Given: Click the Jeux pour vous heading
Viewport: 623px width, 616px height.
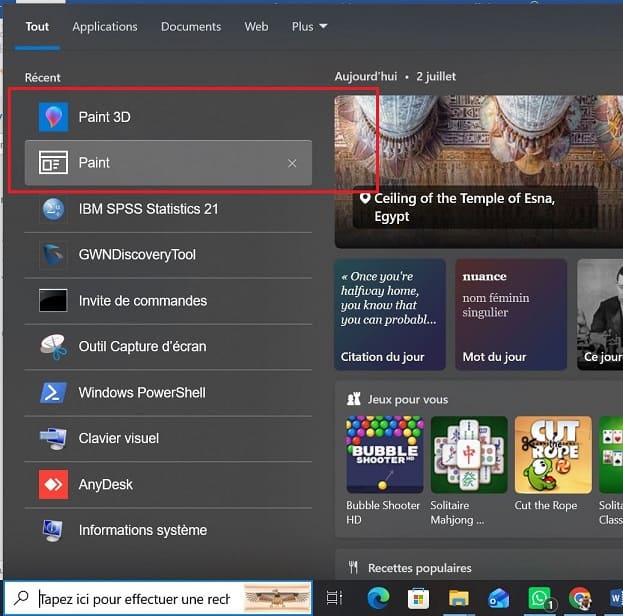Looking at the screenshot, I should [407, 399].
